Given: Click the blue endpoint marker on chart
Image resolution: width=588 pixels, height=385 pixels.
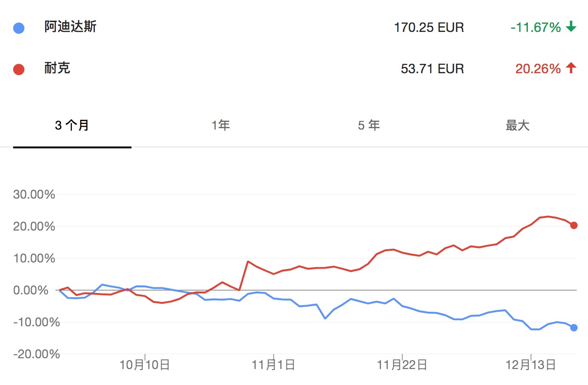Looking at the screenshot, I should pyautogui.click(x=573, y=327).
